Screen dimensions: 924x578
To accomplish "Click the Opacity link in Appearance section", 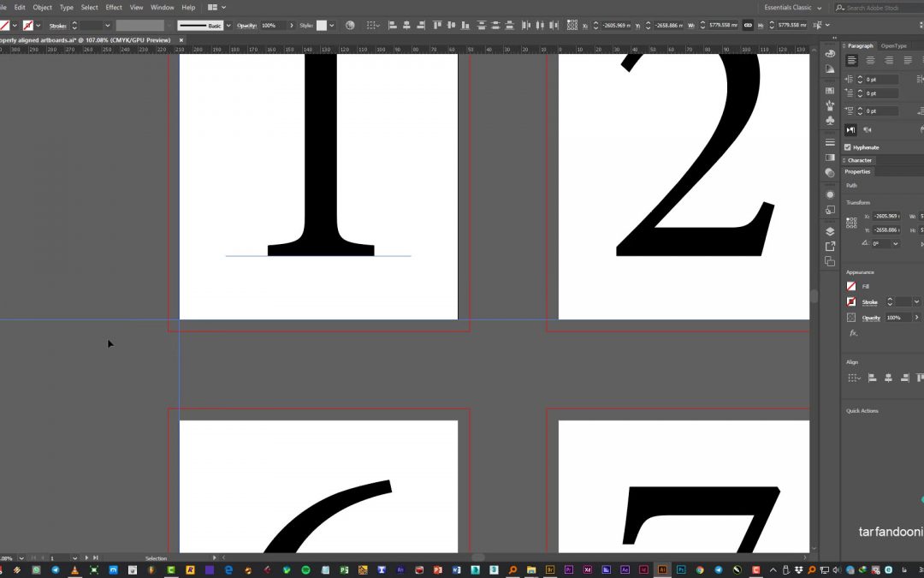I will click(x=871, y=318).
